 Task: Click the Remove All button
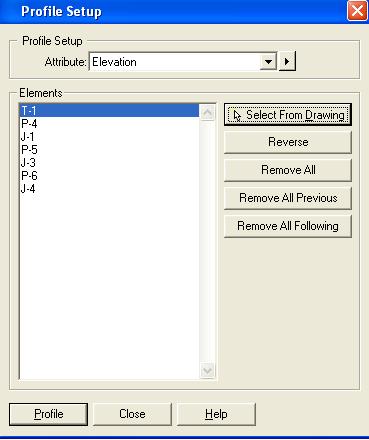click(288, 170)
